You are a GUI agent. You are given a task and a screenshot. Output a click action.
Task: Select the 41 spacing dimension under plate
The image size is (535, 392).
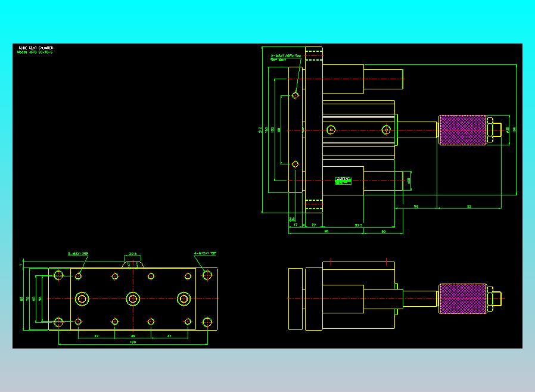169,336
